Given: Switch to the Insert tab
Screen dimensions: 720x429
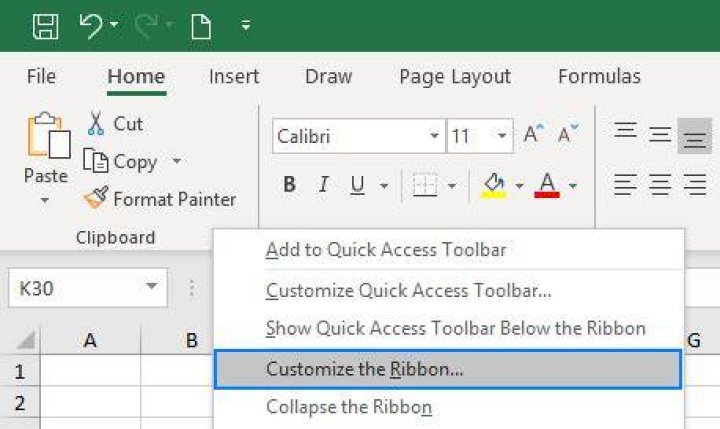Looking at the screenshot, I should [x=234, y=76].
